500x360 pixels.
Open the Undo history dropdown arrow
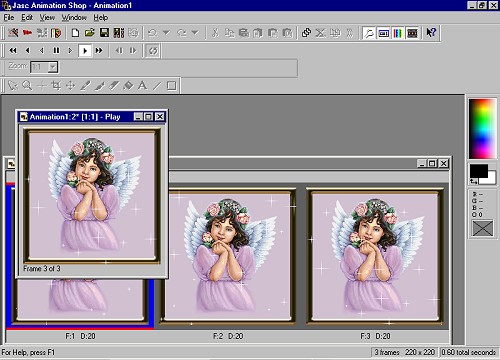166,33
